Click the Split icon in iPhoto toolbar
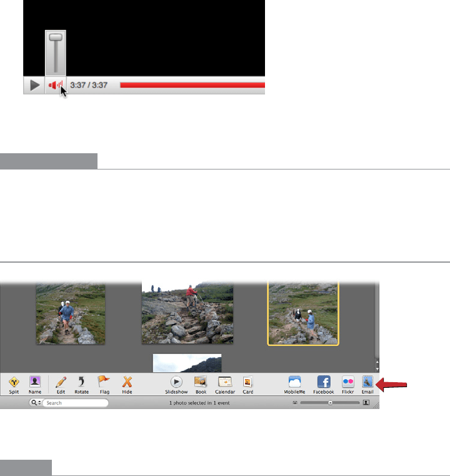Image resolution: width=450 pixels, height=476 pixels. click(x=14, y=385)
